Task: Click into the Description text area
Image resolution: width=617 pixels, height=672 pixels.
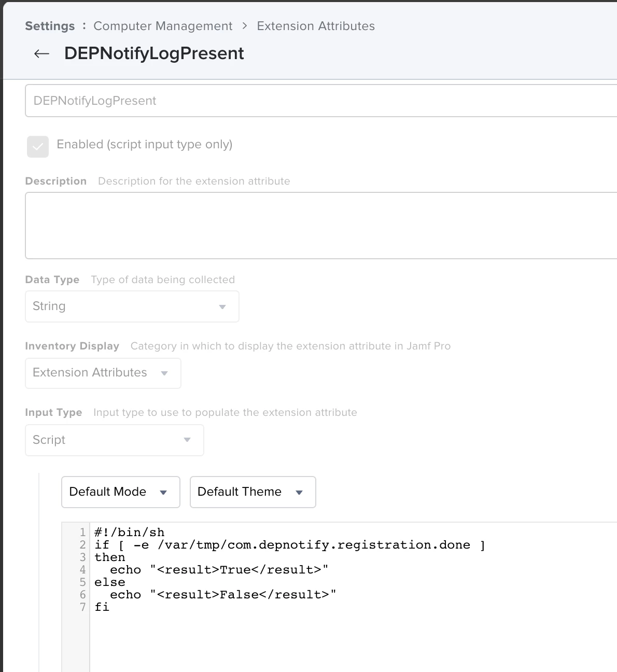Action: tap(321, 226)
